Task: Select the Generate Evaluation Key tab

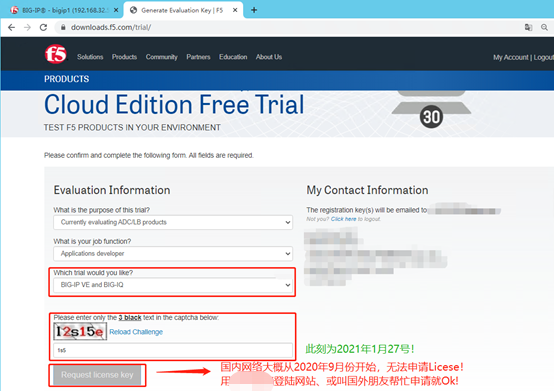Action: click(x=183, y=10)
